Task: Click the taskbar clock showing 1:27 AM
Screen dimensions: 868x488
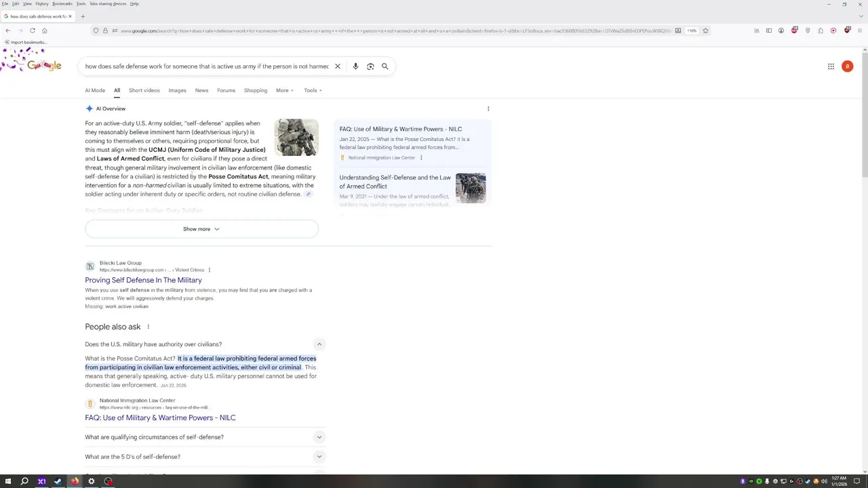Action: pyautogui.click(x=839, y=481)
